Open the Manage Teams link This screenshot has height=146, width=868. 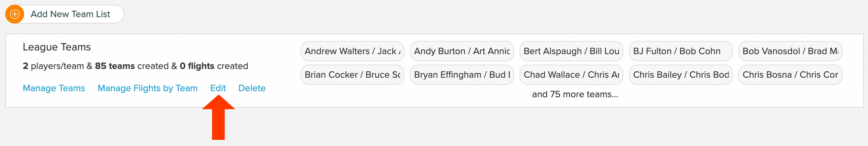pos(54,88)
